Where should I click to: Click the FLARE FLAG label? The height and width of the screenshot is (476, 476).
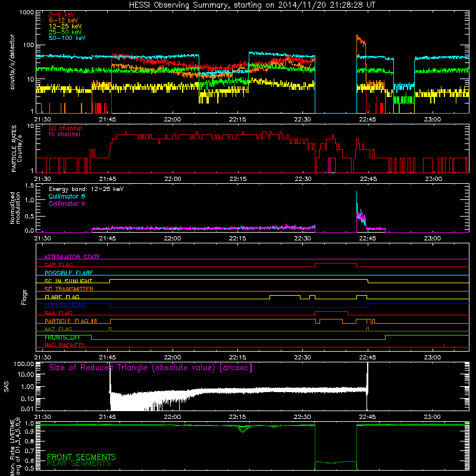[62, 297]
